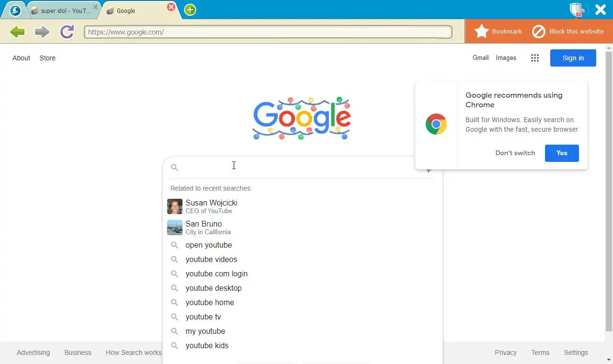The width and height of the screenshot is (613, 364).
Task: Click into the Google search box
Action: pyautogui.click(x=297, y=167)
